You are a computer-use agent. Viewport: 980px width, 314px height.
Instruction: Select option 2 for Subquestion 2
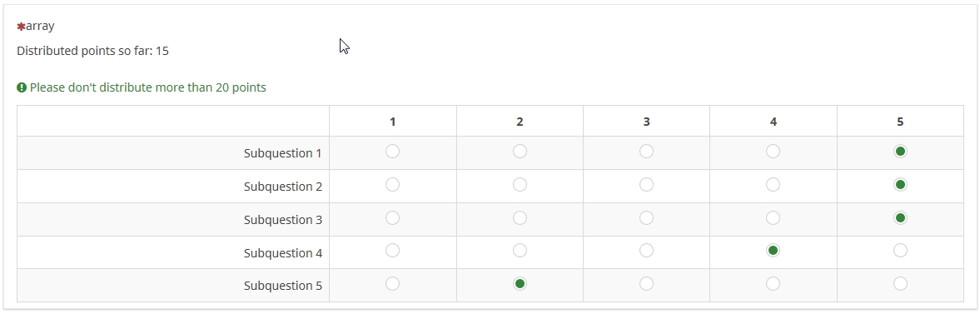click(x=520, y=185)
